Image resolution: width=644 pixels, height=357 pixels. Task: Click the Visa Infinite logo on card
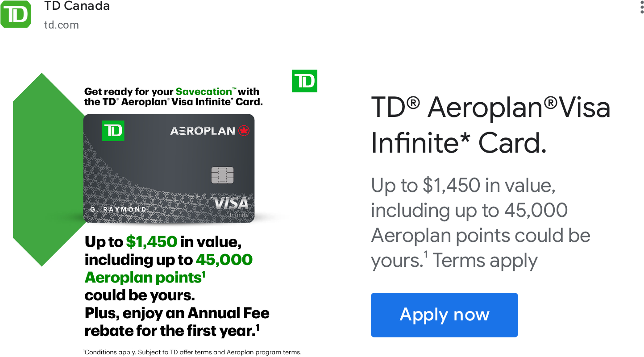point(231,206)
